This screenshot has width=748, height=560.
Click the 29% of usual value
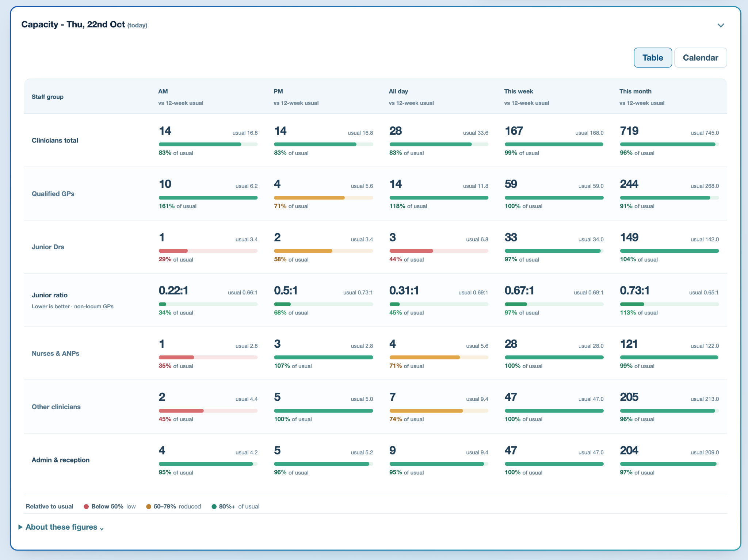(x=176, y=260)
